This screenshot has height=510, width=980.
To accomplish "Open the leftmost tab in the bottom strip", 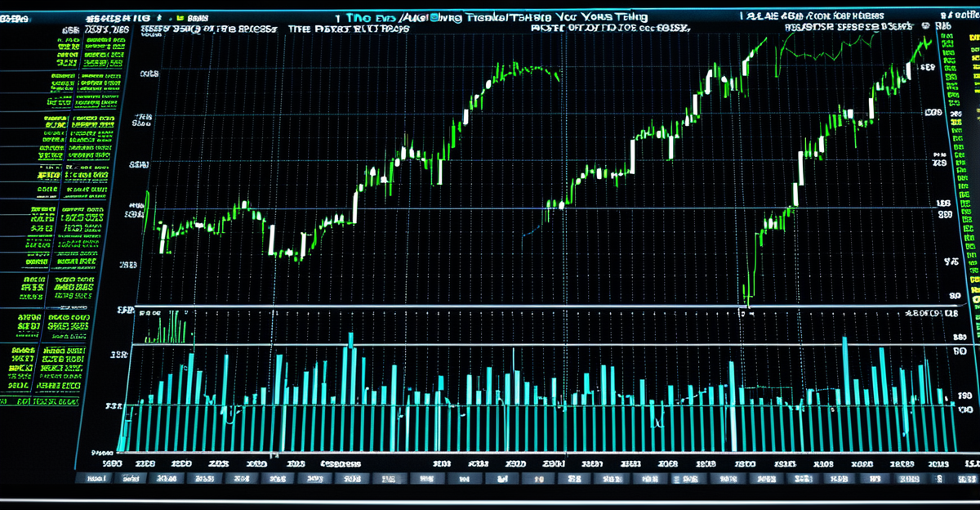I will [95, 479].
